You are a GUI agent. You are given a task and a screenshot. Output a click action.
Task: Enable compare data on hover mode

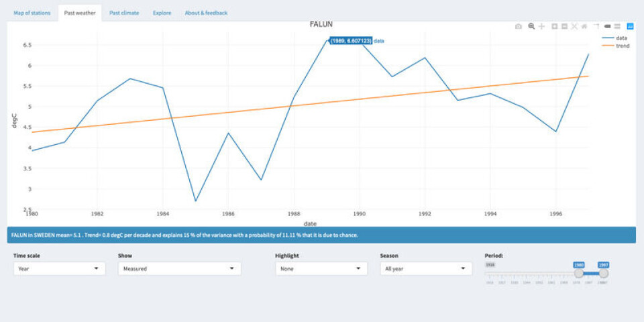click(617, 26)
